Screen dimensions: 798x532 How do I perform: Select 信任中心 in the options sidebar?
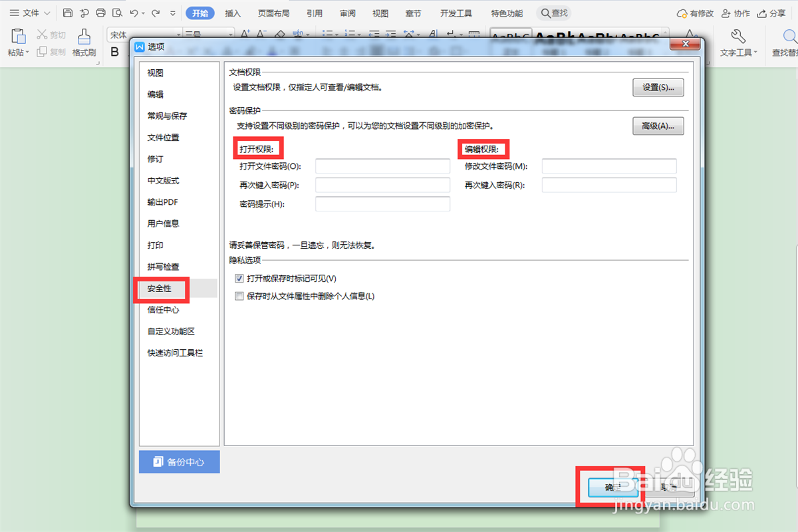click(x=162, y=310)
